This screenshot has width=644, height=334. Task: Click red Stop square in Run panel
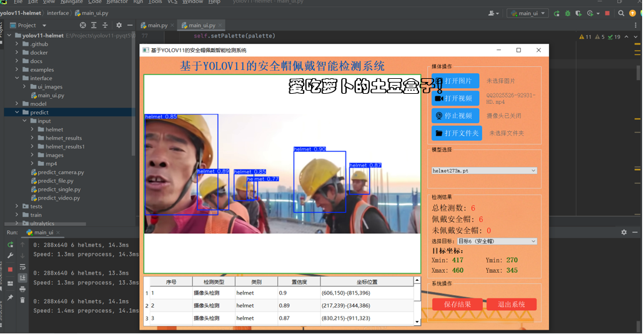click(10, 270)
